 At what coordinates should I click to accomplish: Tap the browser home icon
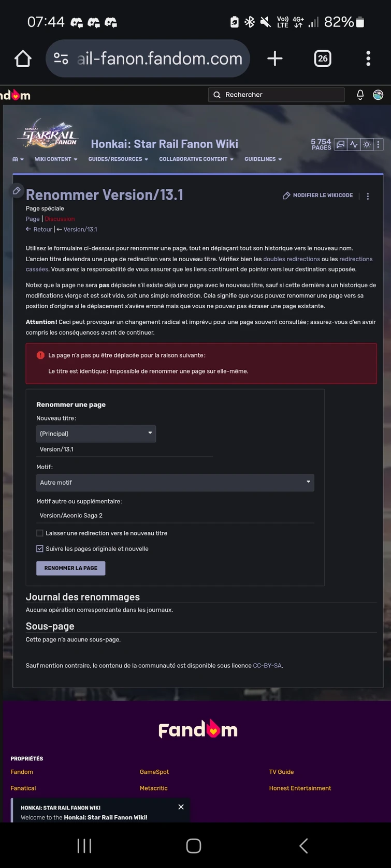pyautogui.click(x=23, y=58)
